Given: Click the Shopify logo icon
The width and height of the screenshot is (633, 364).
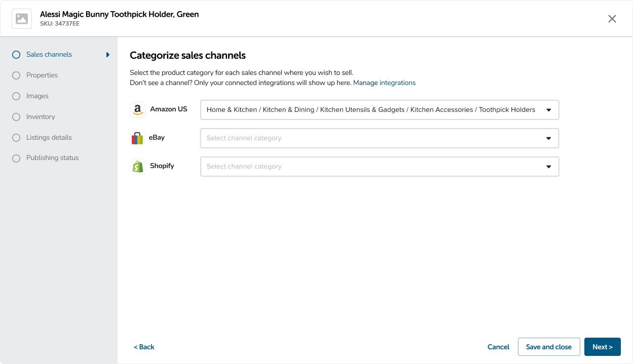Looking at the screenshot, I should click(137, 167).
